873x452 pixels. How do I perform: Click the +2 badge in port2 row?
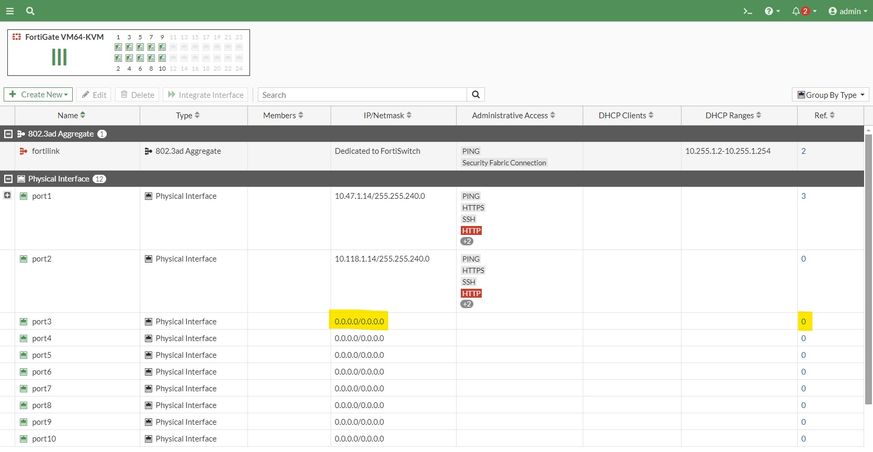coord(467,304)
